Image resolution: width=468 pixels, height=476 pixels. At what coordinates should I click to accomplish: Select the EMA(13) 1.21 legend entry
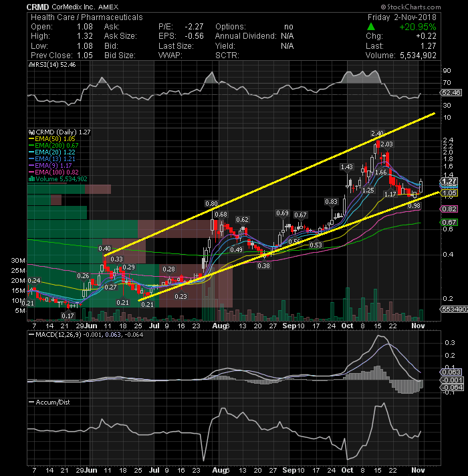point(52,158)
